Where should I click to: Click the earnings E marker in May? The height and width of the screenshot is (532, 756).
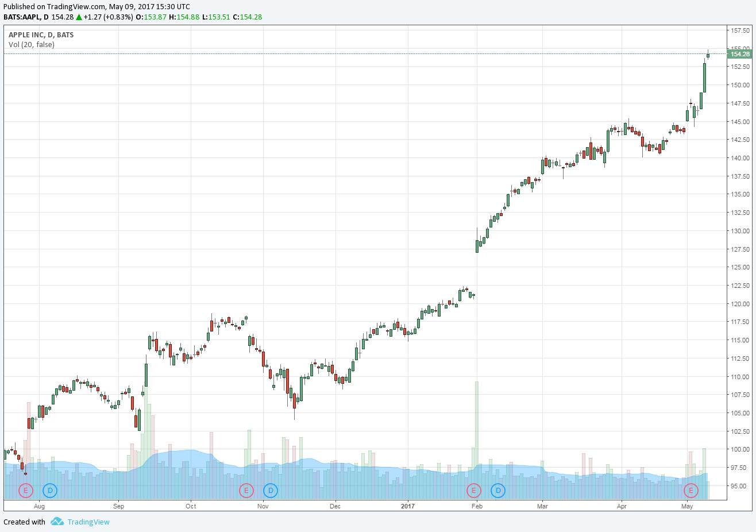pyautogui.click(x=691, y=491)
